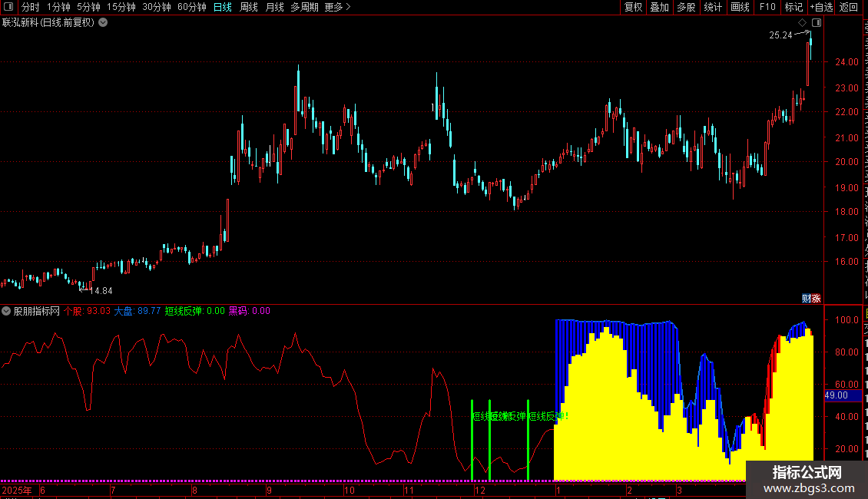
Task: Add stock via +自选 button
Action: pyautogui.click(x=821, y=7)
